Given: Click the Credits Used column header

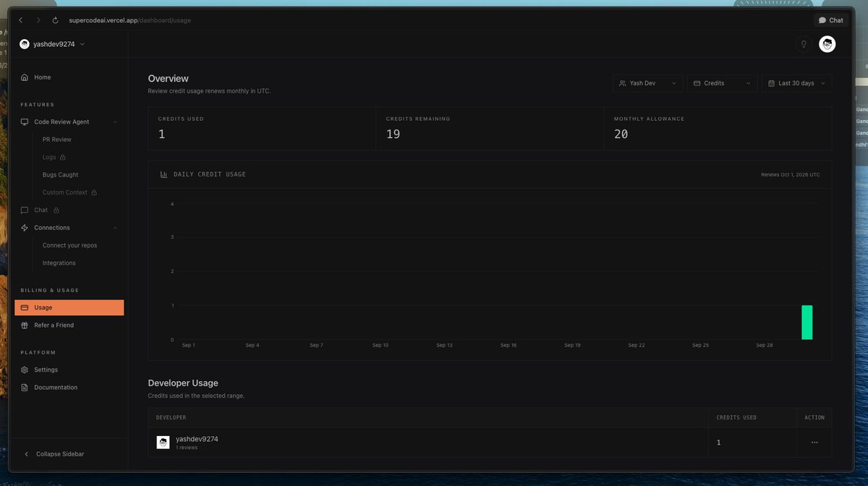Looking at the screenshot, I should click(736, 417).
